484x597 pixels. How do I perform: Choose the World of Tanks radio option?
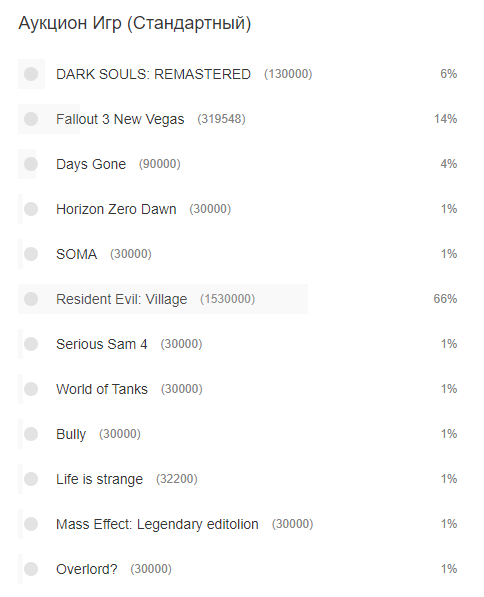[31, 389]
